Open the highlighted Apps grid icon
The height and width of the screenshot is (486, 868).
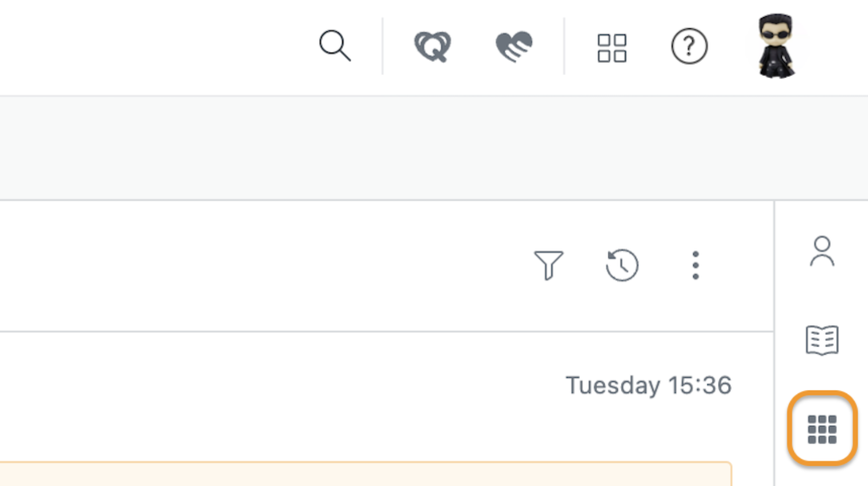pyautogui.click(x=822, y=429)
